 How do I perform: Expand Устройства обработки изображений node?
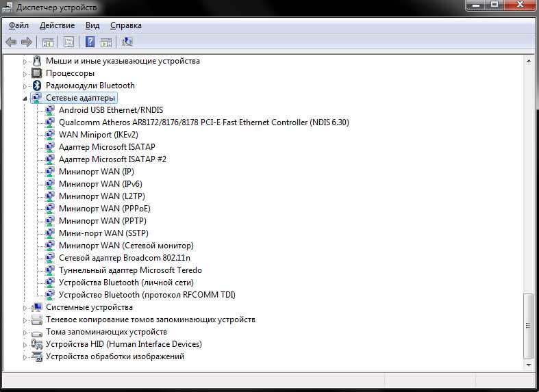click(25, 357)
